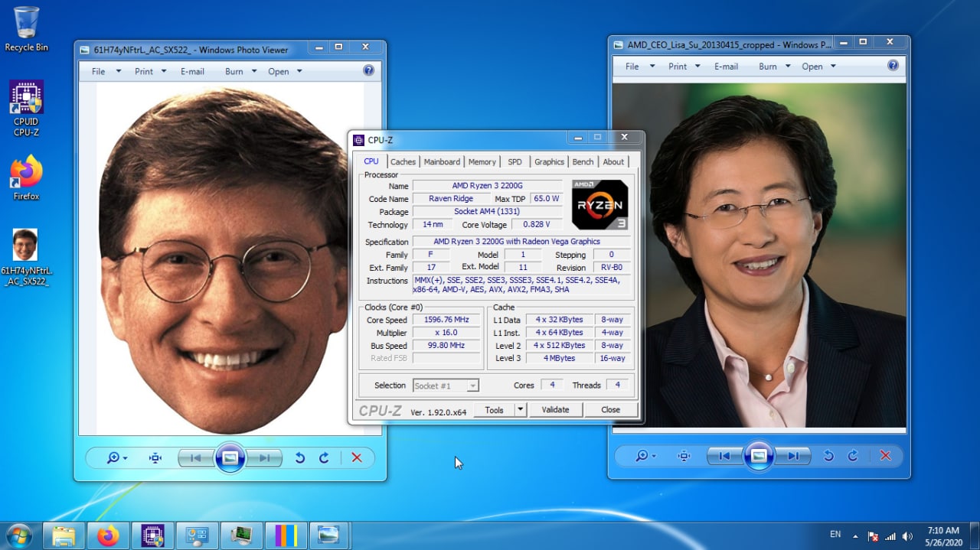This screenshot has width=980, height=550.
Task: Rotate counterclockwise in left Photo Viewer
Action: coord(300,457)
